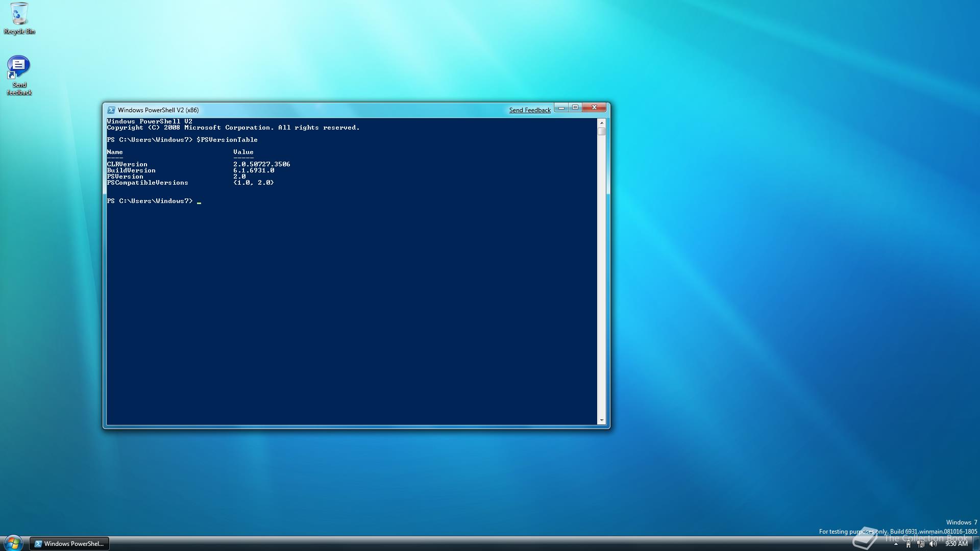Click the 'Value' column header text
980x551 pixels.
coord(243,152)
